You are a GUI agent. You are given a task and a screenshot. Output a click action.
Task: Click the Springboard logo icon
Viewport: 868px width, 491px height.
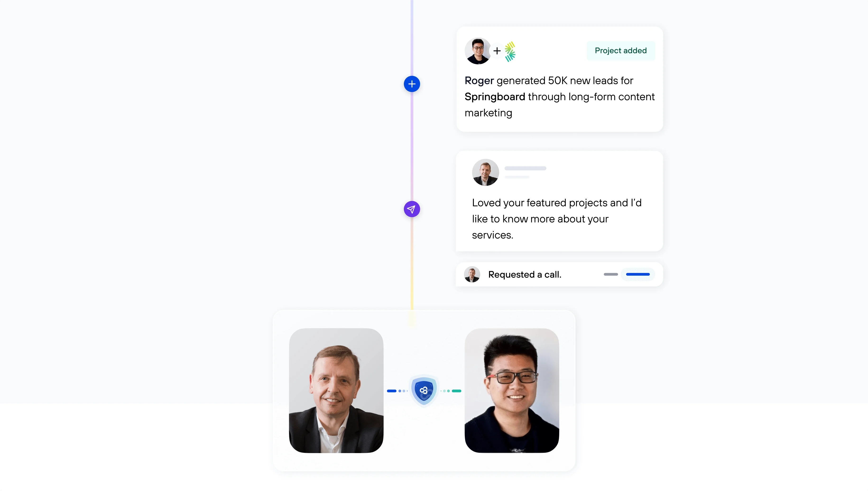point(510,52)
